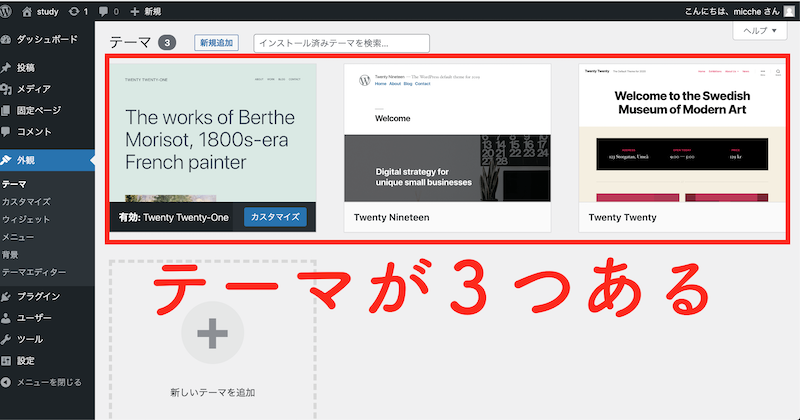Viewport: 800px width, 420px height.
Task: Open the Twenty Twenty theme thumbnail
Action: 682,133
